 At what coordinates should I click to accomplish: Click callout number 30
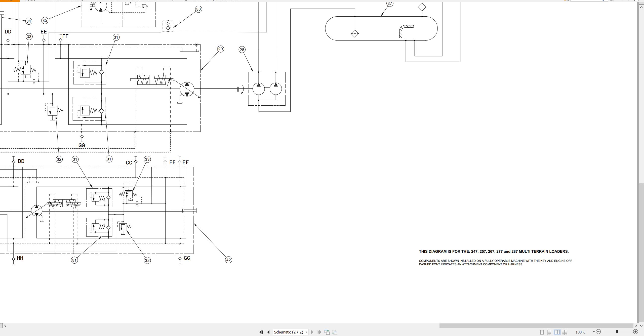tap(198, 9)
